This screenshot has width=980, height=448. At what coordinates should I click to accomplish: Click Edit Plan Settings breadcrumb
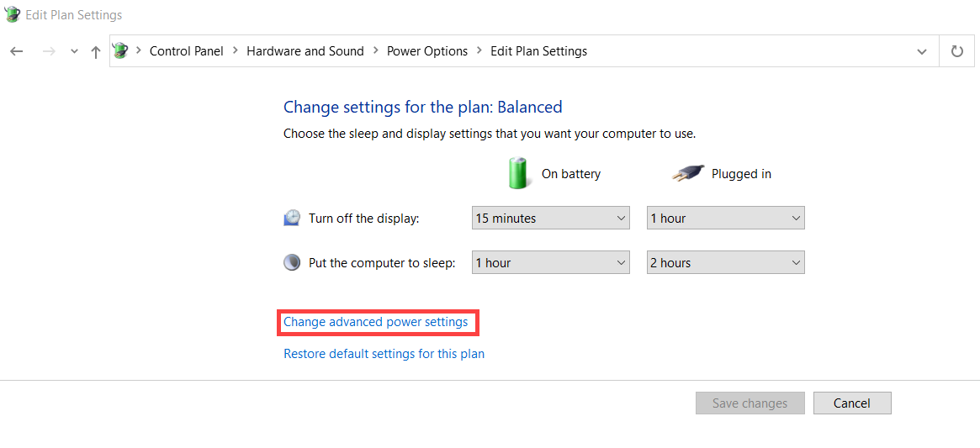pyautogui.click(x=538, y=51)
